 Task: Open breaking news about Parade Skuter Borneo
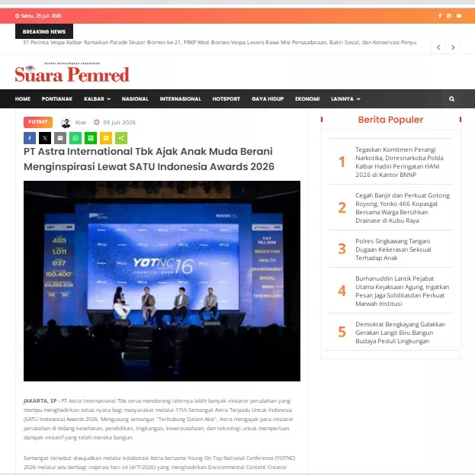(220, 43)
